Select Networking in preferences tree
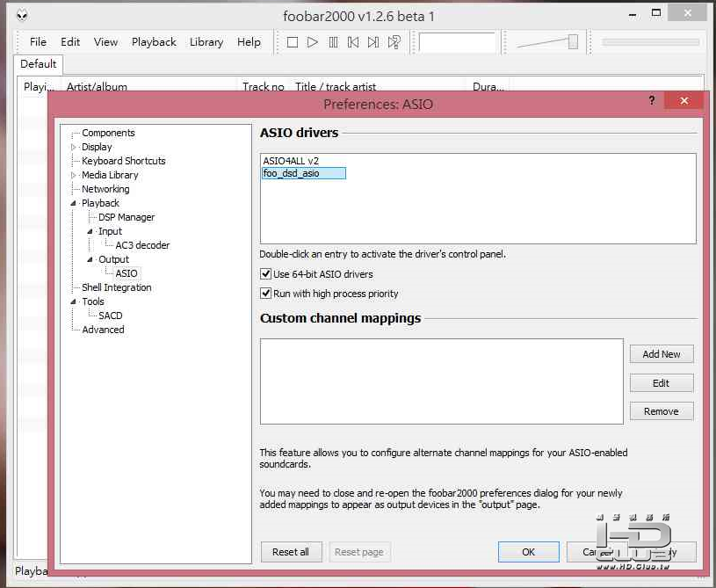716x588 pixels. pos(105,189)
